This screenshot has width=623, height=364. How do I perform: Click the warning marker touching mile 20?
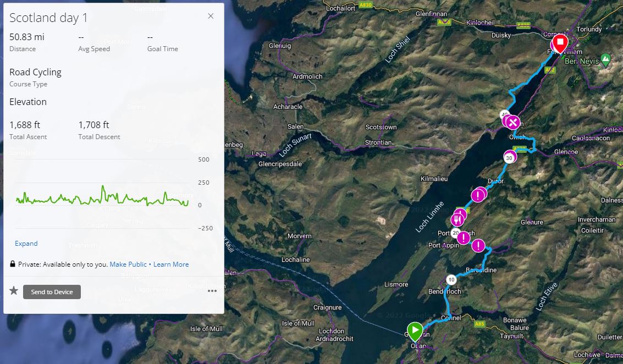click(x=464, y=238)
